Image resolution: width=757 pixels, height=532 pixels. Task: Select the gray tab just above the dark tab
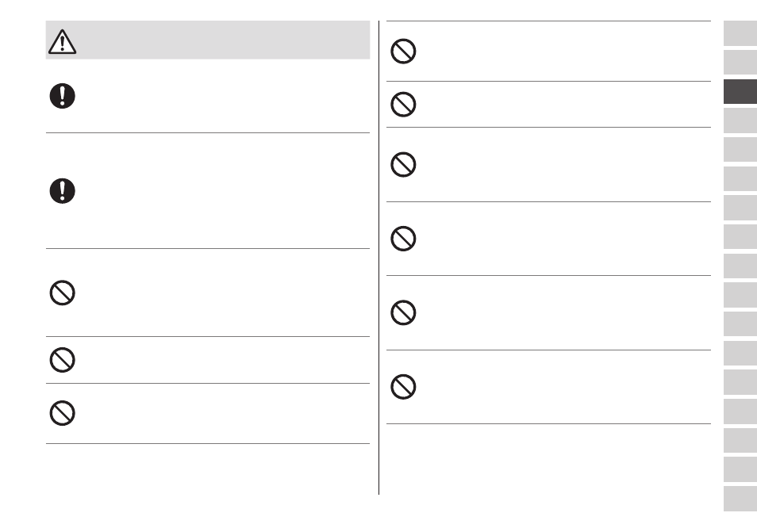click(x=740, y=62)
